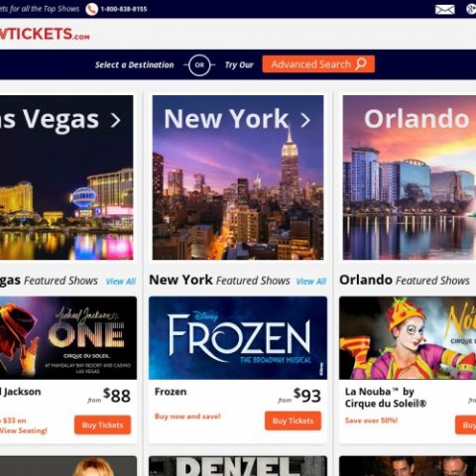Click the chevron arrow beside Las Vegas

(116, 120)
